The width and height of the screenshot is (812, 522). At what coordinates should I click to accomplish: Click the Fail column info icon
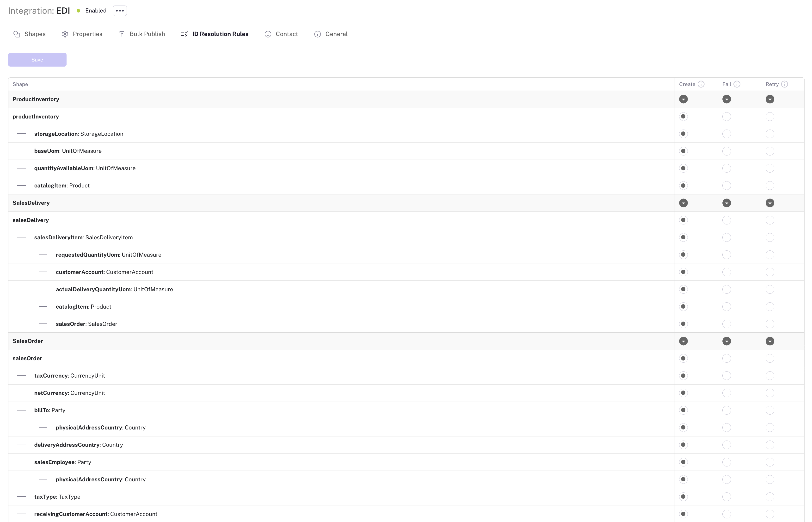coord(737,84)
